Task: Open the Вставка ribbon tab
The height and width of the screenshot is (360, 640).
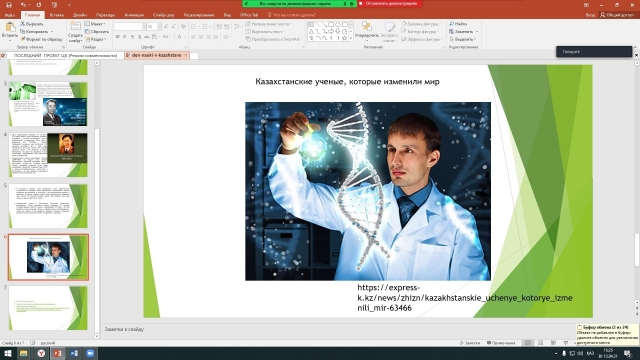Action: 56,15
